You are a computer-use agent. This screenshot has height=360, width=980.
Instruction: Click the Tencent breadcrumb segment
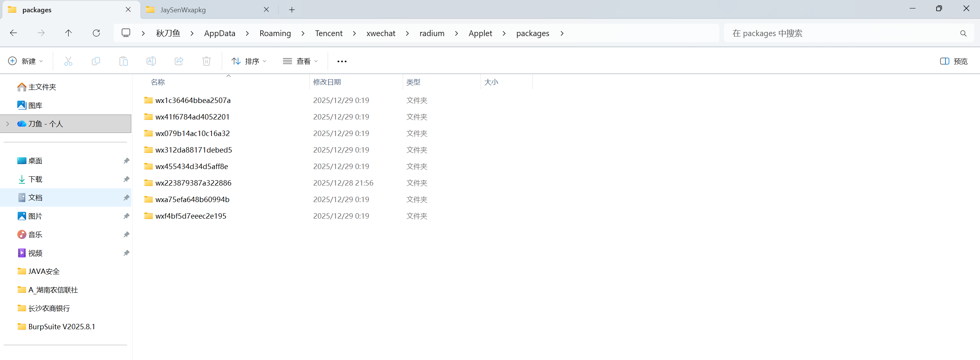point(329,33)
